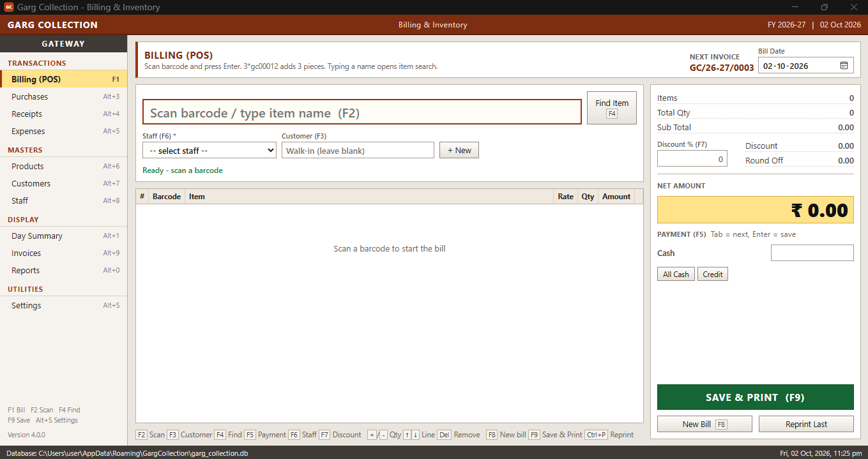Select the Credit payment button

tap(713, 274)
